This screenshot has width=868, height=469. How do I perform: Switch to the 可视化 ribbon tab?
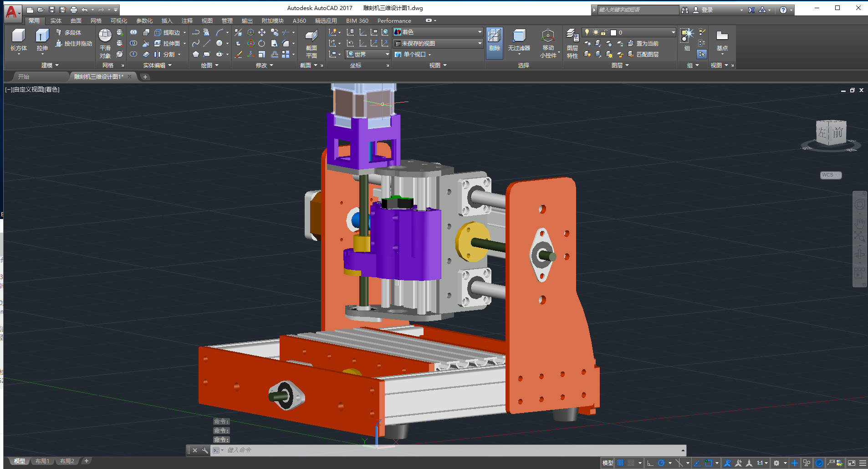pos(118,21)
